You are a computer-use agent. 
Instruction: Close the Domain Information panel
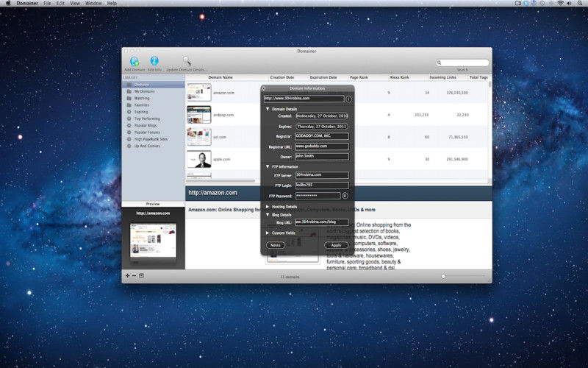click(x=264, y=88)
